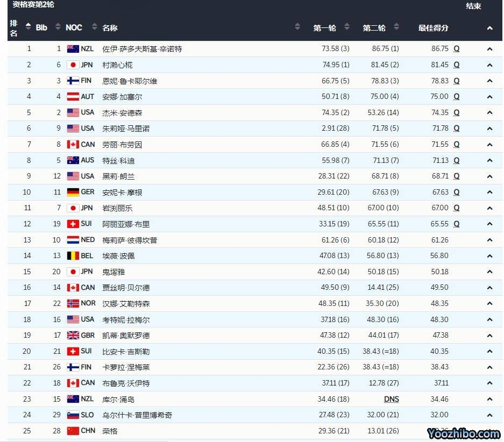Click the 最佳得分 column header

tap(433, 27)
